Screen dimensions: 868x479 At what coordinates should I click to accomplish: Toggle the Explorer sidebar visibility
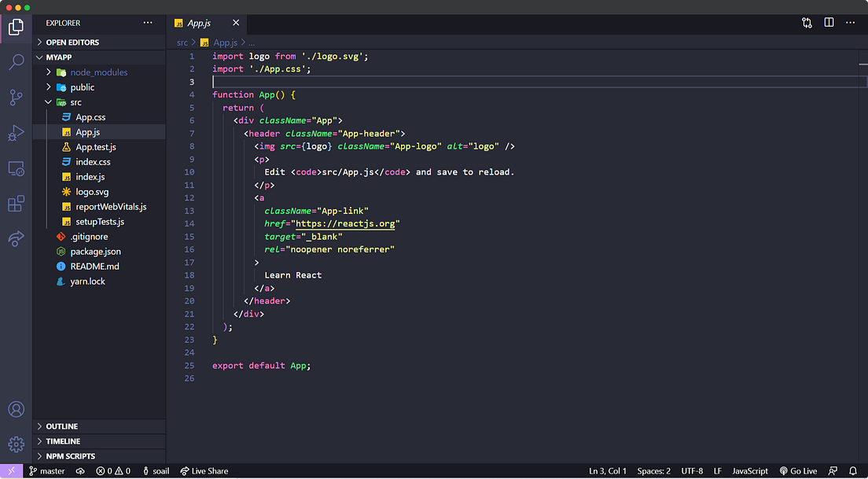point(16,26)
